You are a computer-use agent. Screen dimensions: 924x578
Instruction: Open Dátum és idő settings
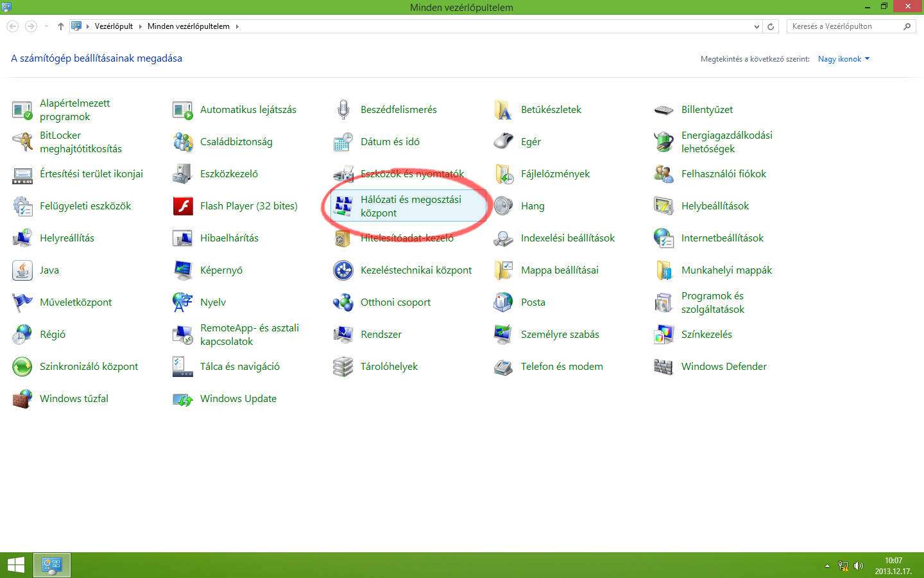pos(389,141)
